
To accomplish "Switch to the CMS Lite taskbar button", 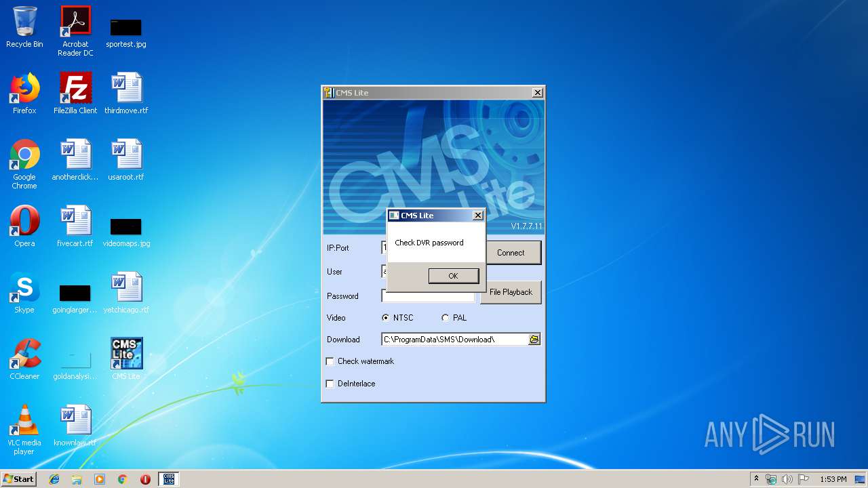I will [169, 479].
